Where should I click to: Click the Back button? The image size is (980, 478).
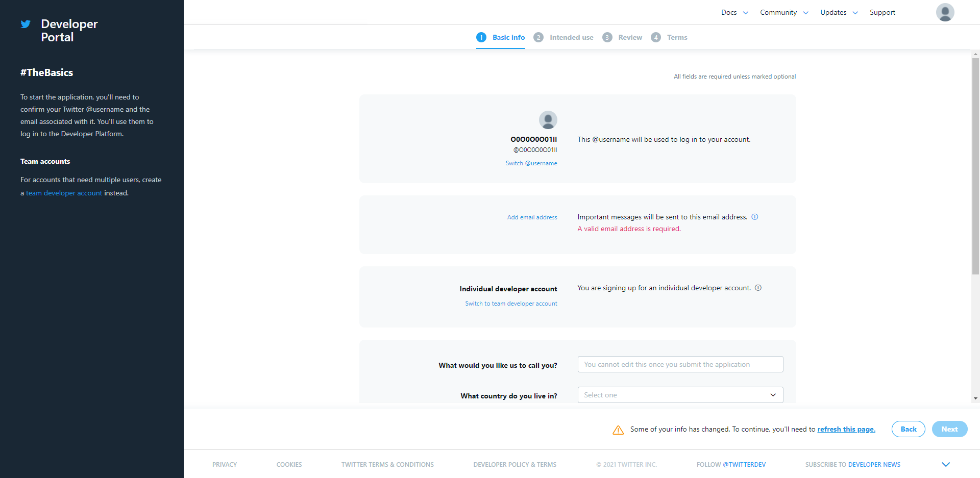pyautogui.click(x=908, y=429)
